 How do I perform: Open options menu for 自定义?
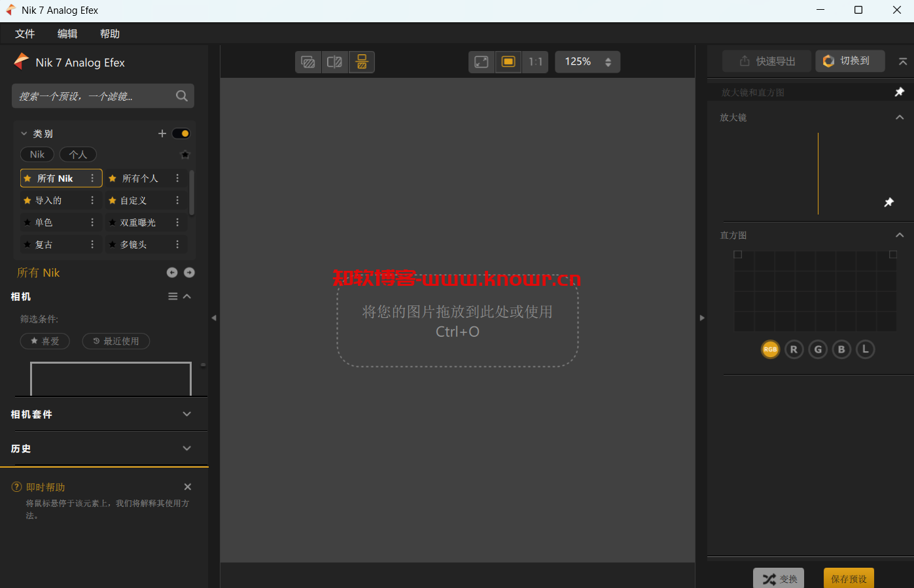(177, 201)
